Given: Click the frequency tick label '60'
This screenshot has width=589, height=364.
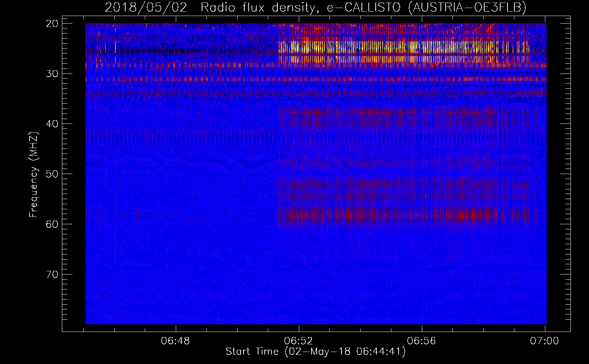Looking at the screenshot, I should click(52, 224).
